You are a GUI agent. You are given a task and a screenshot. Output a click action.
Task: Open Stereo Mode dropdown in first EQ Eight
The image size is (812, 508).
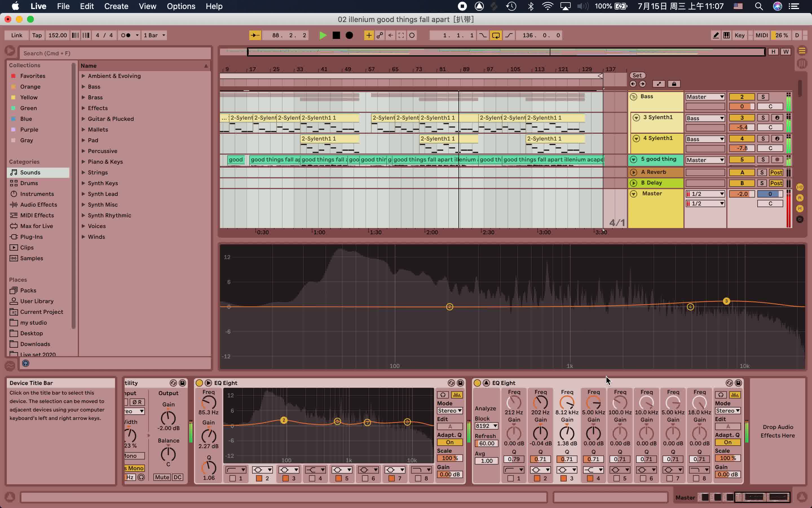(450, 411)
